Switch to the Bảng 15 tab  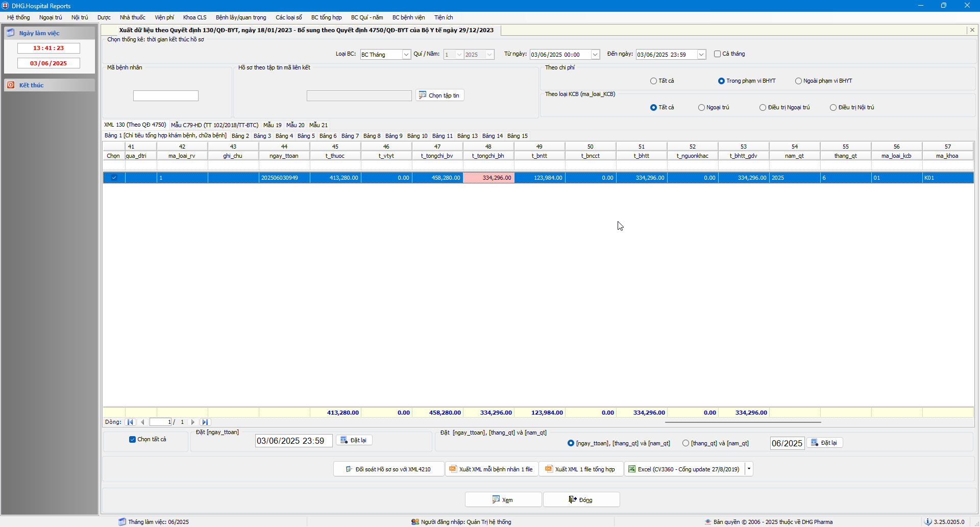[x=518, y=135]
